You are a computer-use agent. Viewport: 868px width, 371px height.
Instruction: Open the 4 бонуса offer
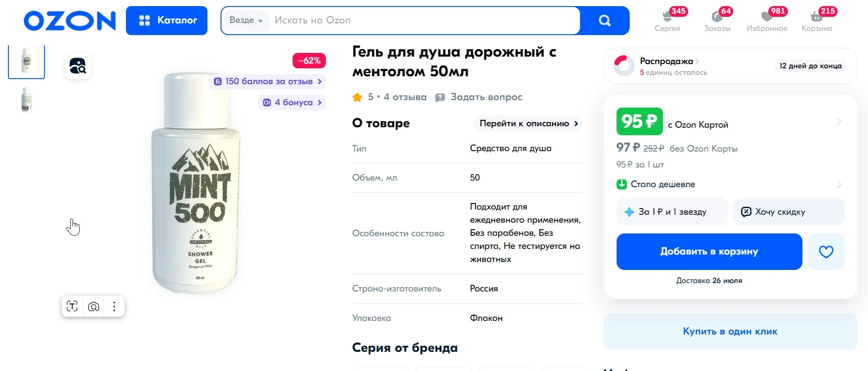click(x=292, y=102)
